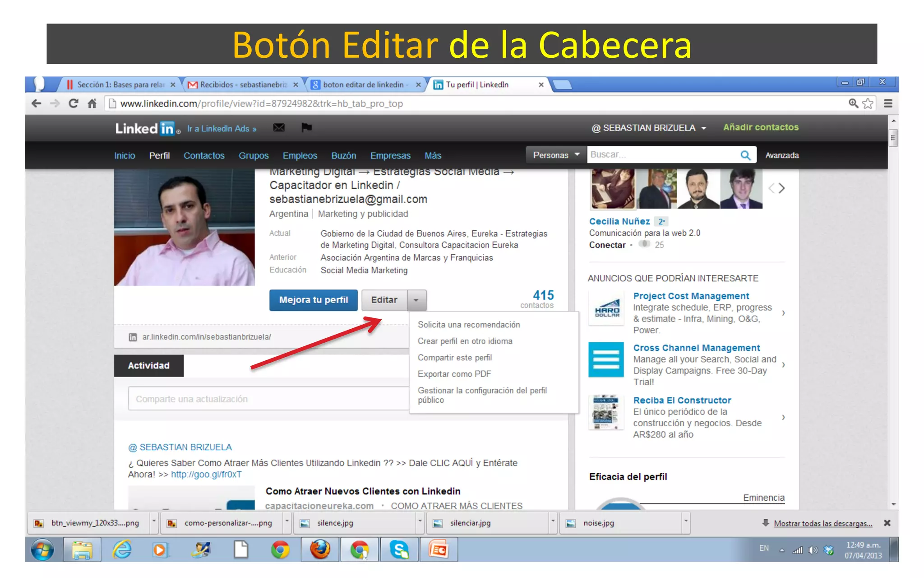The width and height of the screenshot is (924, 578).
Task: Expand Project Cost Management ad chevron
Action: coord(783,312)
